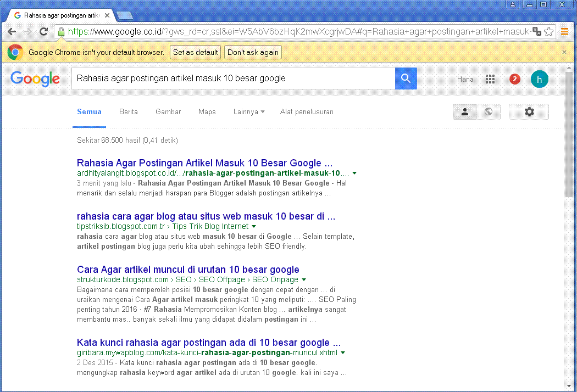Open the Chrome hamburger menu
This screenshot has width=577, height=392.
point(564,32)
